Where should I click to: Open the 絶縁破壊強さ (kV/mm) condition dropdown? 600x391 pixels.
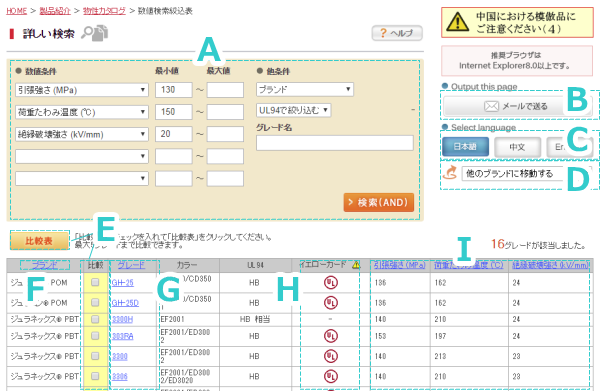pyautogui.click(x=82, y=134)
